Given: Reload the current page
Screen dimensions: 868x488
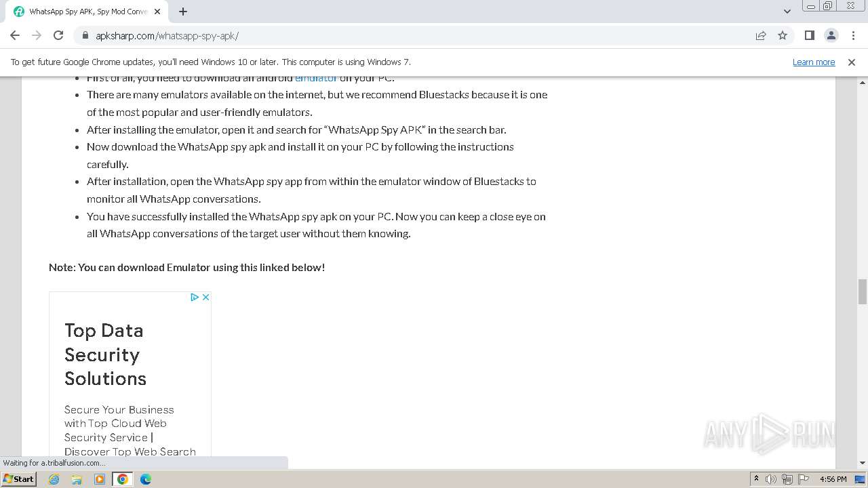Looking at the screenshot, I should [x=58, y=35].
